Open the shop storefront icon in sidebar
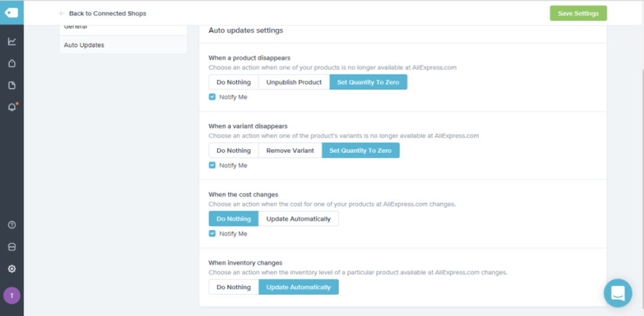Screen dimensions: 644x316 12,247
